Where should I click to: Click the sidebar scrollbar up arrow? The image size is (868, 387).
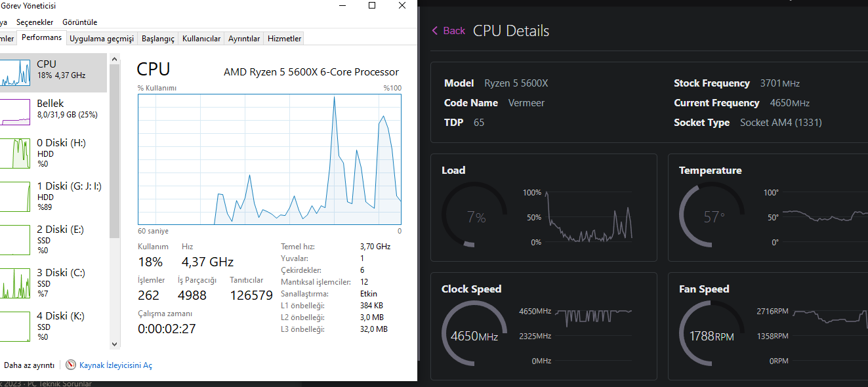click(115, 60)
